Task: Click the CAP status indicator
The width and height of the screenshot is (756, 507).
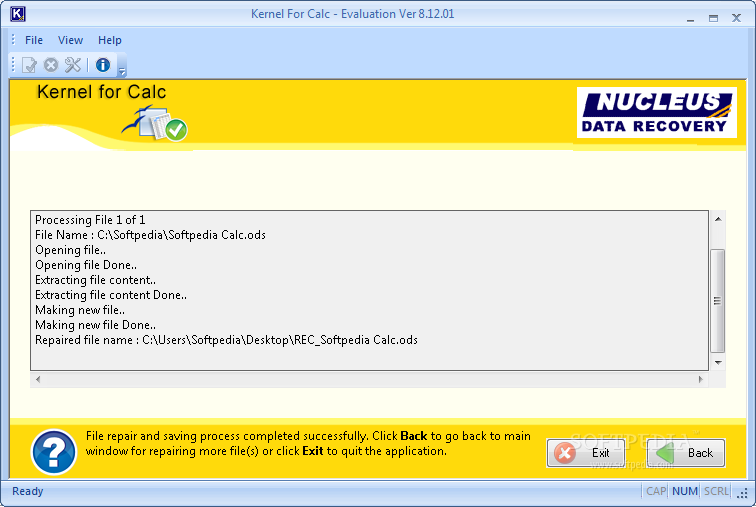Action: pyautogui.click(x=656, y=491)
